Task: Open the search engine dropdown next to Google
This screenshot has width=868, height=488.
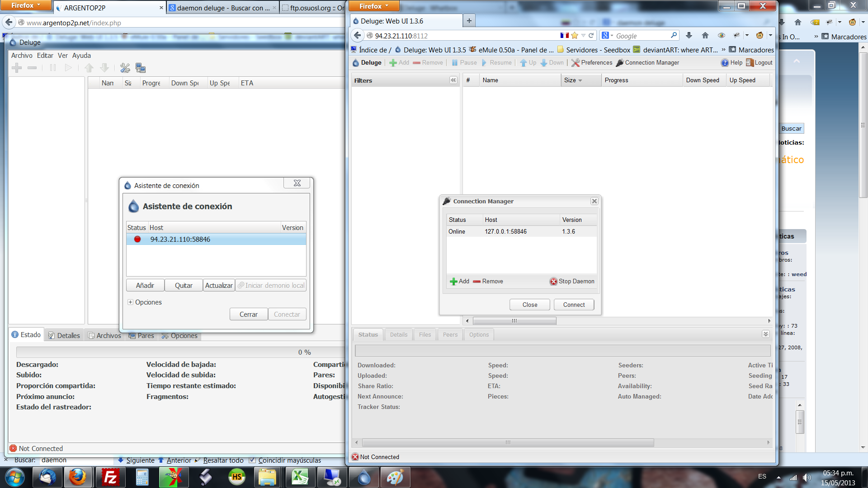Action: [x=608, y=36]
